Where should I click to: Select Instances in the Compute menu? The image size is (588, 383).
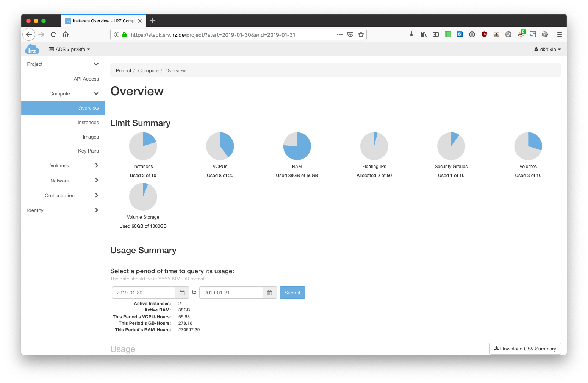click(88, 123)
